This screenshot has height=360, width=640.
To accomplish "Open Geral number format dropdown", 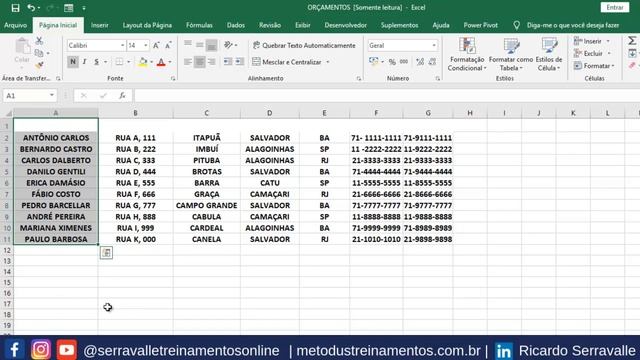I will pos(434,45).
